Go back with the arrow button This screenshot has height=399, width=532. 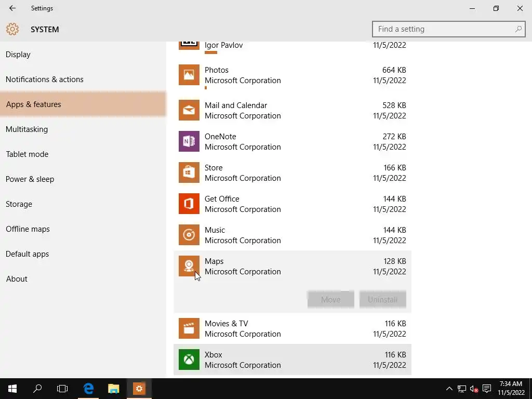click(12, 8)
